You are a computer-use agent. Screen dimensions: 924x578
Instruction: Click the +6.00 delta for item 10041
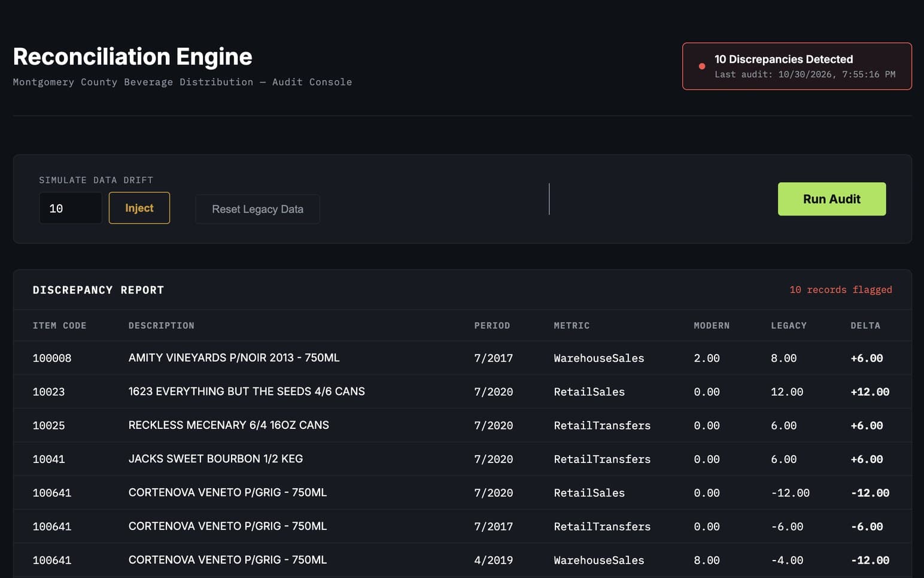click(x=867, y=459)
